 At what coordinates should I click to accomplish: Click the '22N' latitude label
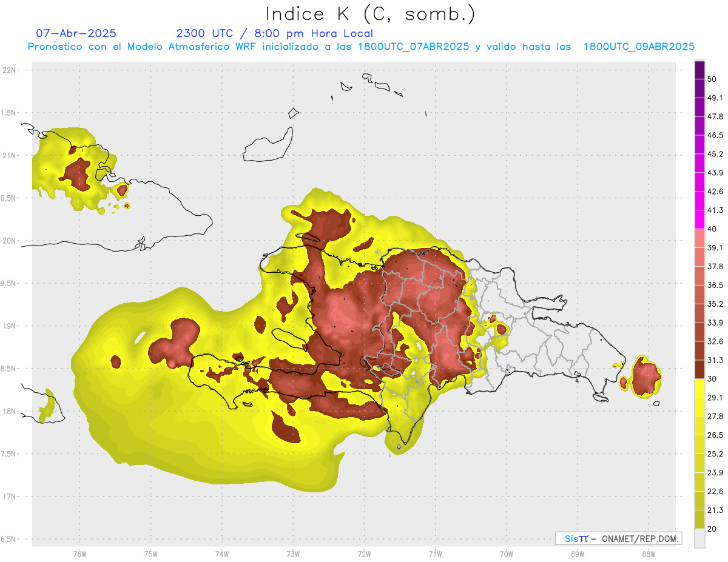[9, 70]
